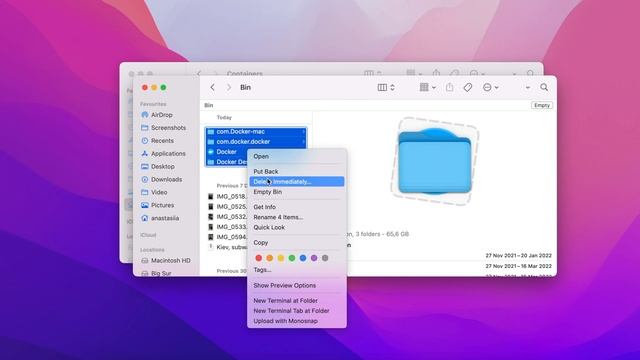Expand com.docker.docker folder with its right chevron
The image size is (640, 360).
[304, 142]
